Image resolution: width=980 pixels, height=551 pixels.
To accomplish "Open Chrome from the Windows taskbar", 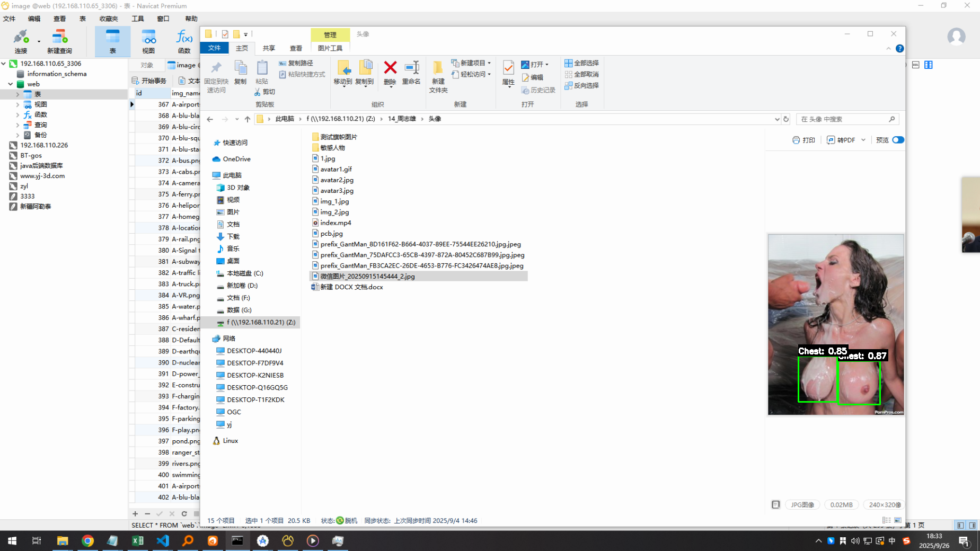I will coord(88,540).
